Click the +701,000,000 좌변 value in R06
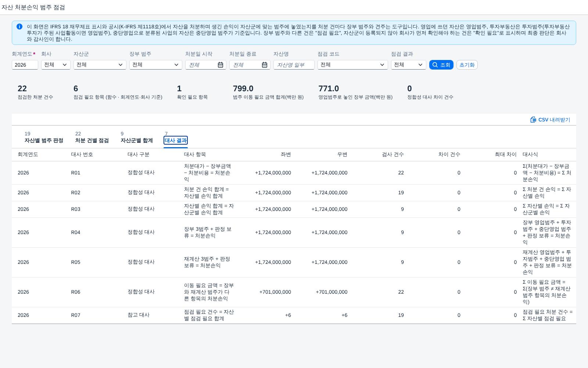Screen dimensions: 588x368 (275, 292)
